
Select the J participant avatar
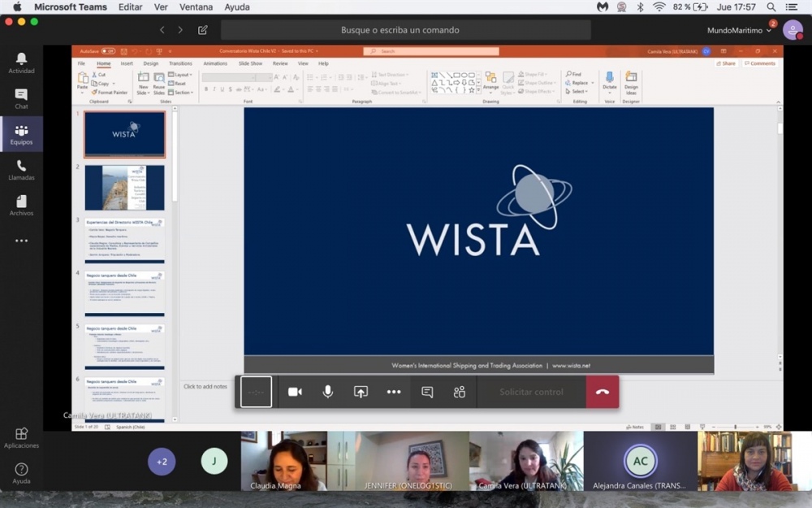point(214,461)
